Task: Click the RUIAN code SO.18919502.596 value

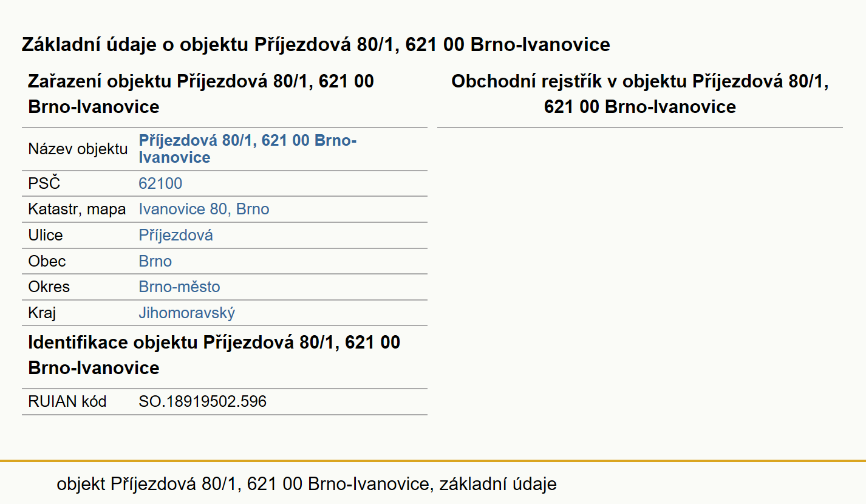Action: [203, 401]
